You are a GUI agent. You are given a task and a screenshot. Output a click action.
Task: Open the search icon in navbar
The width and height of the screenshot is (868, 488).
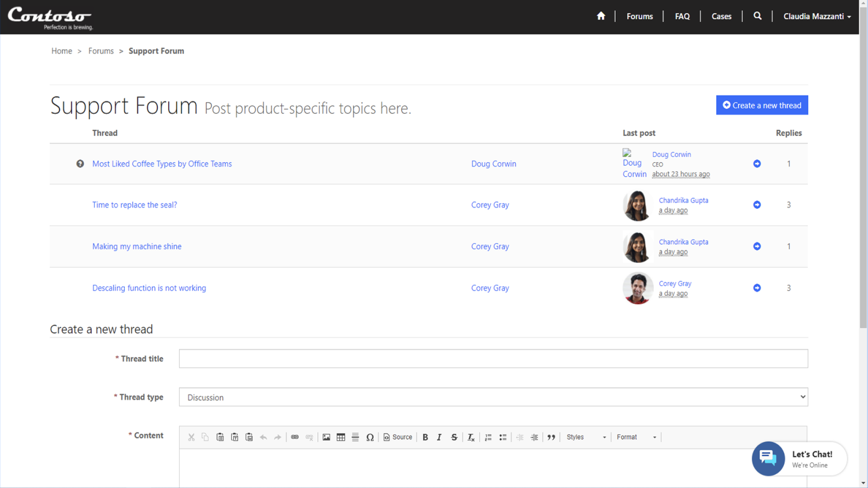757,16
